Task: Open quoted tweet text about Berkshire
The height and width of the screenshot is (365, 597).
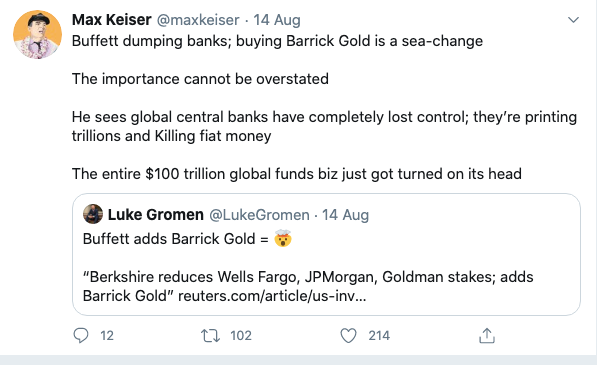Action: [x=308, y=286]
